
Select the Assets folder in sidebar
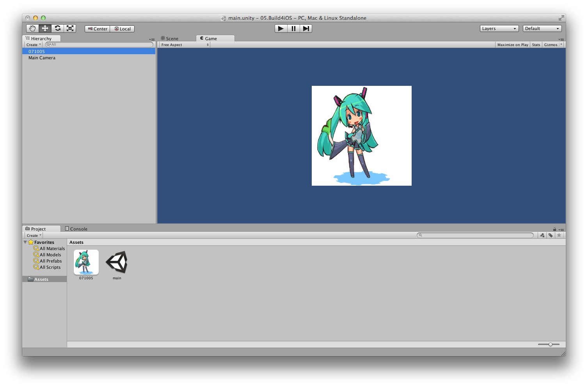point(44,279)
